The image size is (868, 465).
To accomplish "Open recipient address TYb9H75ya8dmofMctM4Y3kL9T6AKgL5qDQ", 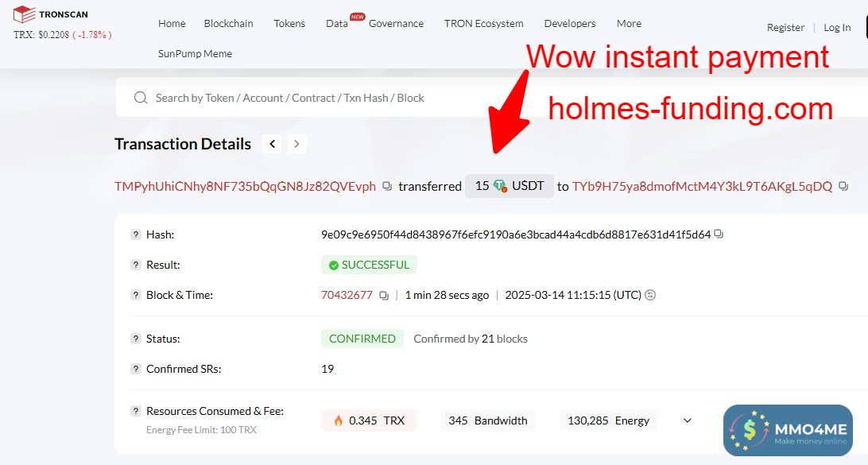I will 702,186.
